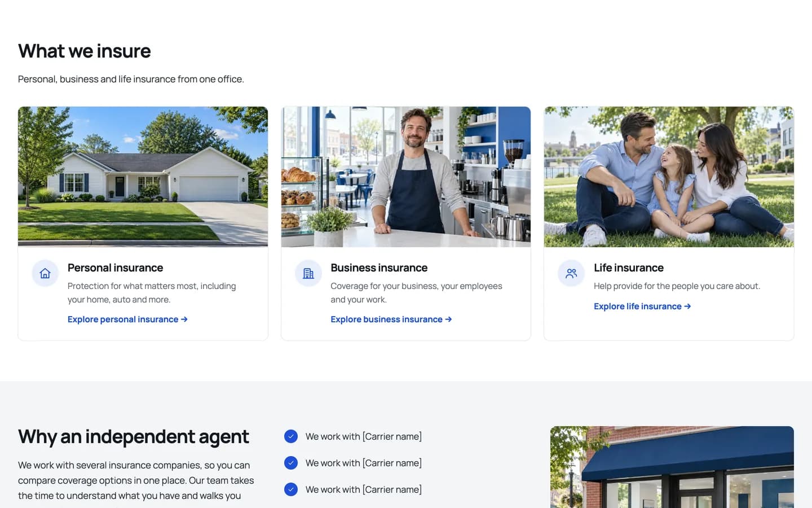812x508 pixels.
Task: Click the 'Coverage for your business' description
Action: click(416, 293)
